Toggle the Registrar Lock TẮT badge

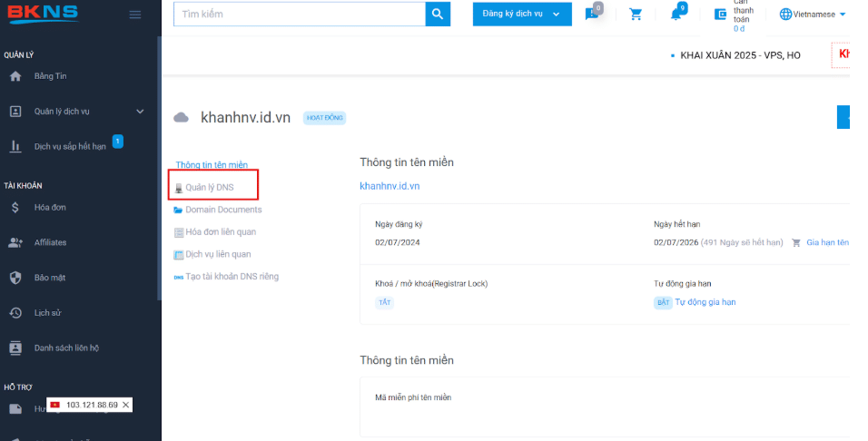point(385,303)
